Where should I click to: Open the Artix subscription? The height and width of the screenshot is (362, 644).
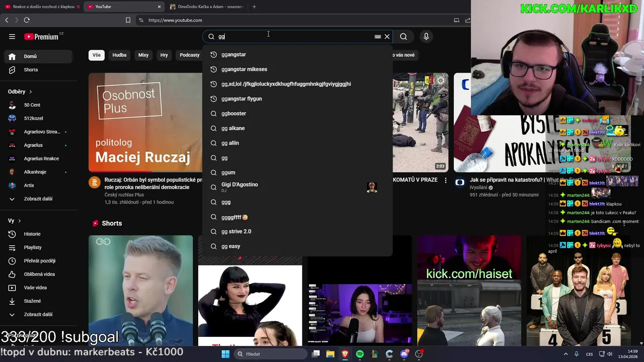38,186
